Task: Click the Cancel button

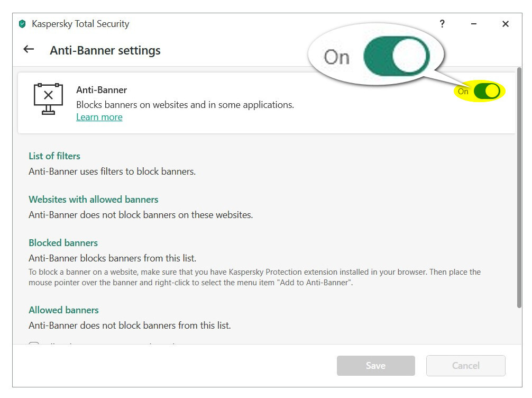Action: (x=465, y=366)
